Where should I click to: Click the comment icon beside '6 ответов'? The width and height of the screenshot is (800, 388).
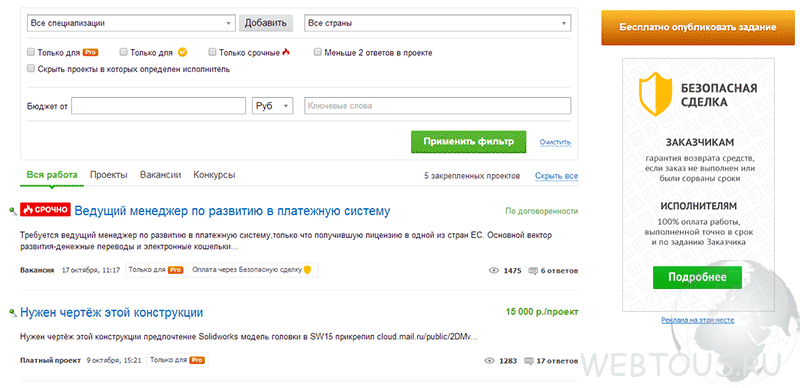pos(533,271)
